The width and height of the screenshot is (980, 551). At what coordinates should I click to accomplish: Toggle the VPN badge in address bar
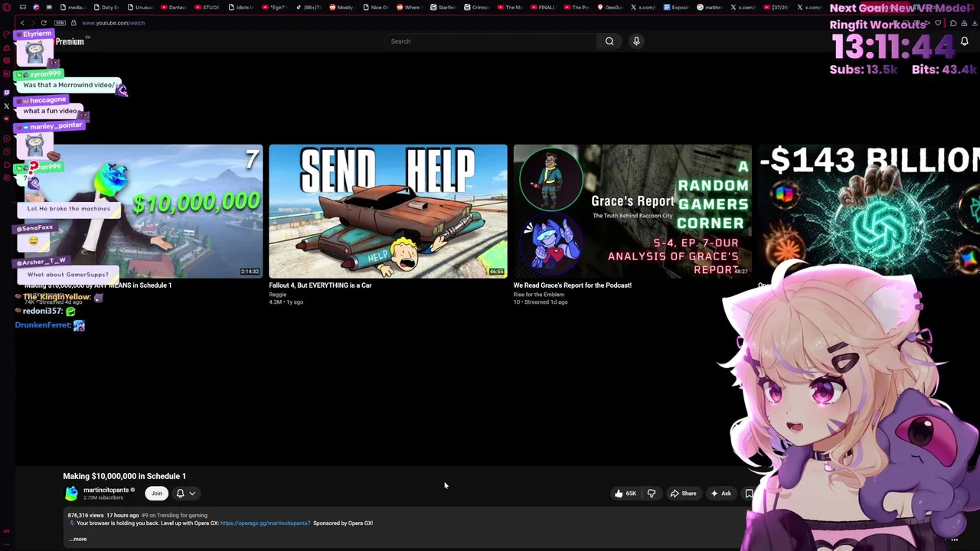tap(60, 23)
